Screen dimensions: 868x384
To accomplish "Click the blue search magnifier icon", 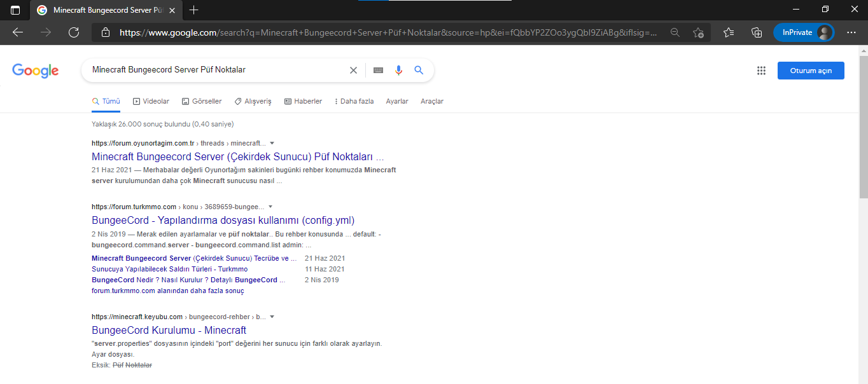I will [419, 70].
